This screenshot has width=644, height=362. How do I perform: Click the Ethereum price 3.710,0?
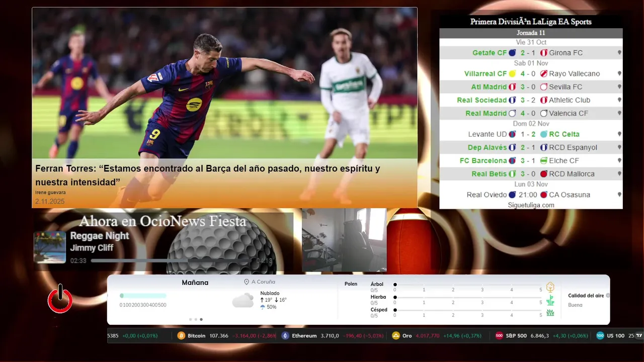point(330,336)
